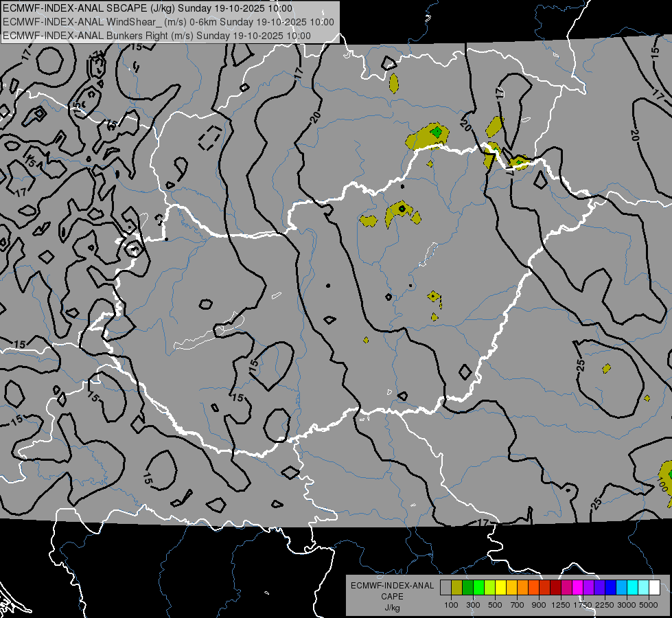Click the 3000 value under the legend

627,605
